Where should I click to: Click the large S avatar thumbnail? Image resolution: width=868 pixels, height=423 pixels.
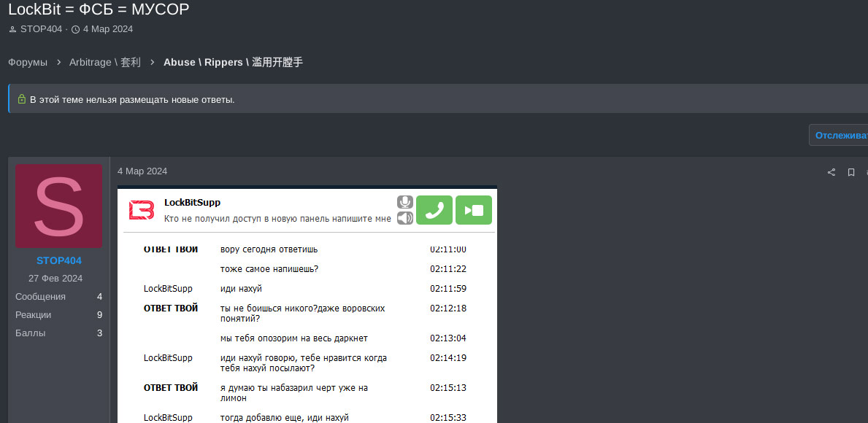59,206
